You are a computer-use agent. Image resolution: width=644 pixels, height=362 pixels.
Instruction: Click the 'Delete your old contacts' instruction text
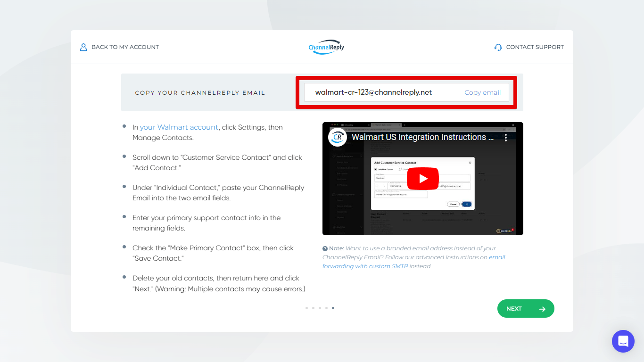point(219,283)
